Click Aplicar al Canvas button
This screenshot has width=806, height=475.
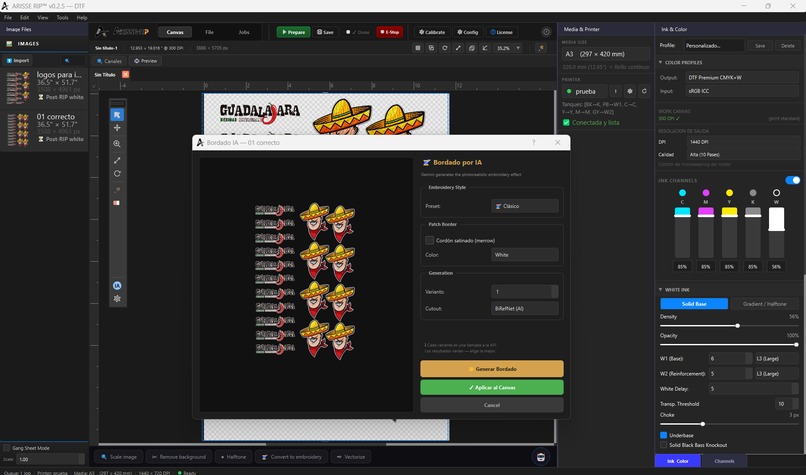tap(492, 387)
